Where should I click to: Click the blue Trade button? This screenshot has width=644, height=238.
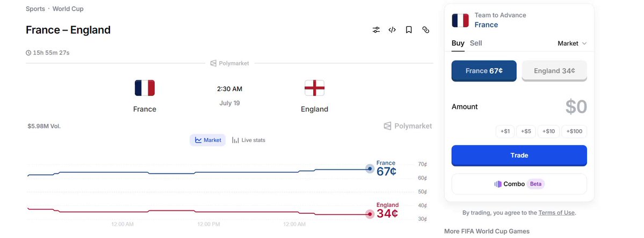pos(519,155)
